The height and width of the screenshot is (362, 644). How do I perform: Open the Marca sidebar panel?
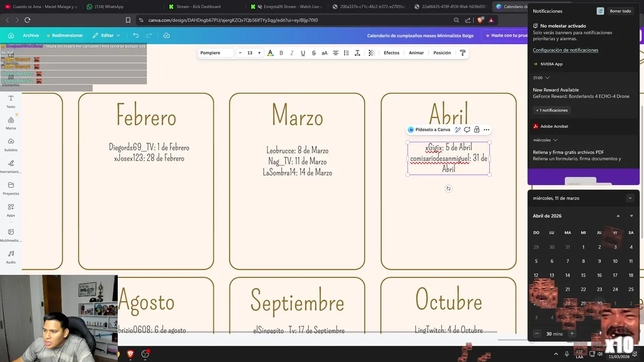click(x=11, y=123)
